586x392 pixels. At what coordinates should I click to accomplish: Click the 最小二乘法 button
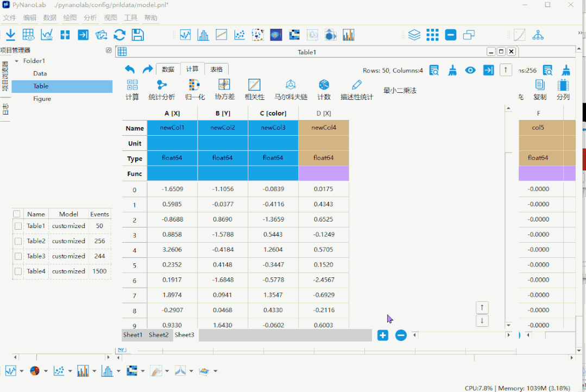point(400,91)
